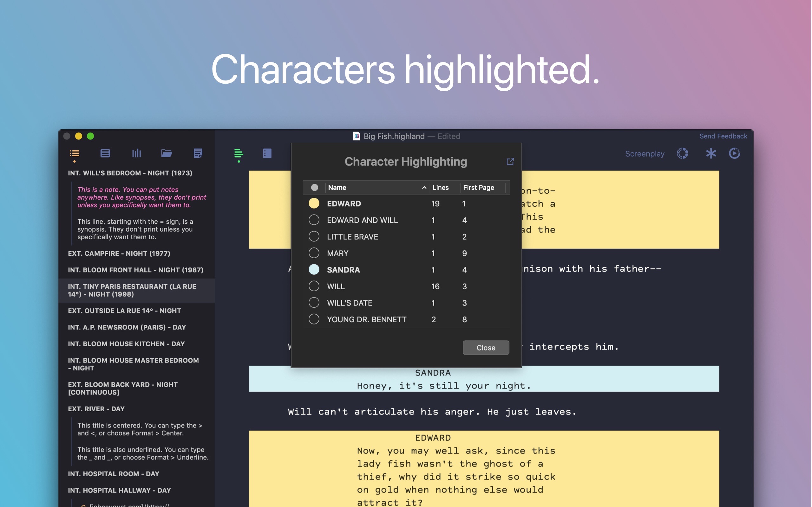Toggle EDWARD character highlighting on
The image size is (812, 507).
click(x=313, y=203)
